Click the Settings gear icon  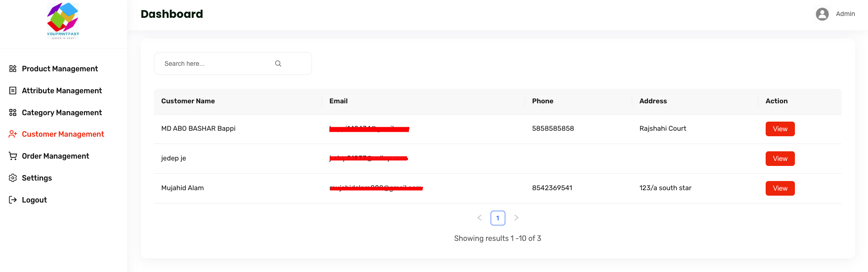coord(13,178)
